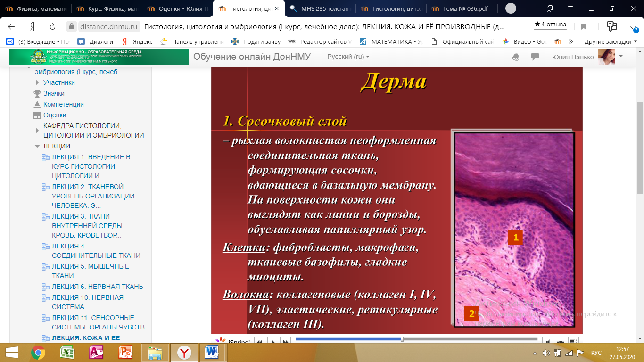Click the site padlock security icon
This screenshot has height=362, width=644.
pyautogui.click(x=71, y=27)
